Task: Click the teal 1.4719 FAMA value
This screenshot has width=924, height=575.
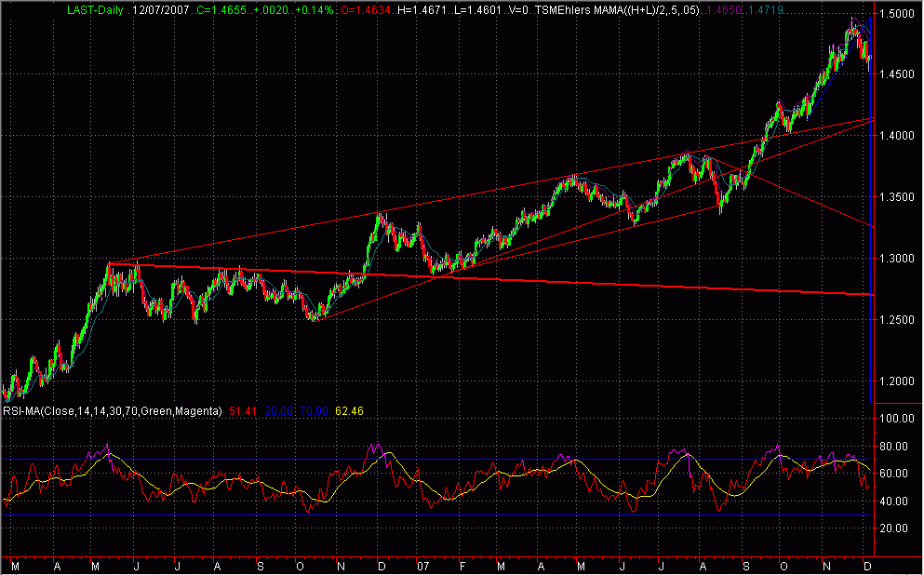Action: click(766, 10)
